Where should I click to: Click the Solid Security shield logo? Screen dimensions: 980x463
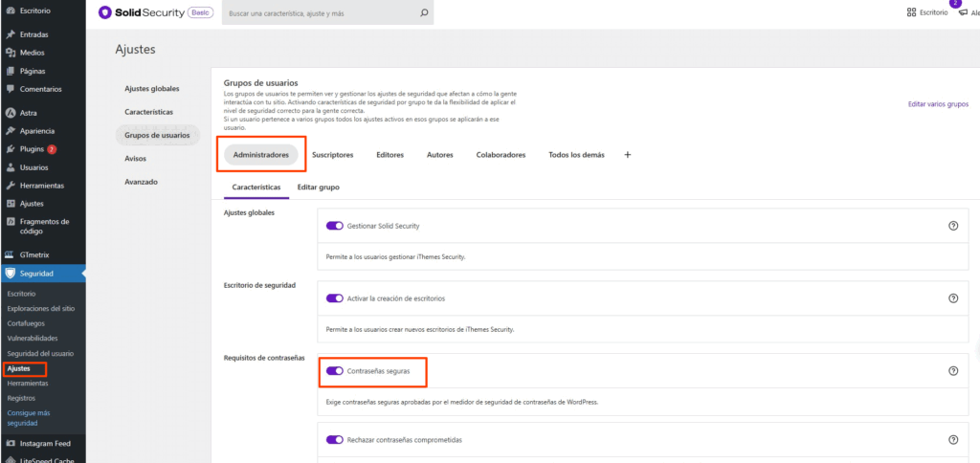pos(105,12)
